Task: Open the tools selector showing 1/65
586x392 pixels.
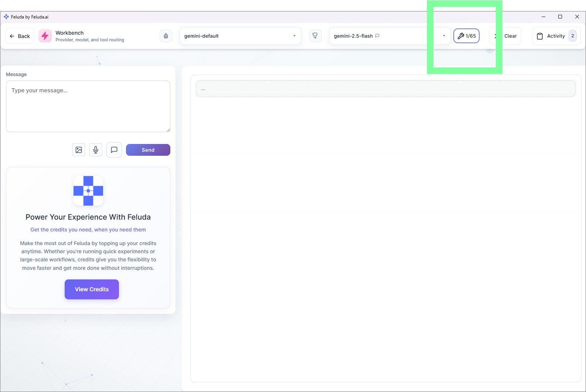Action: (466, 36)
